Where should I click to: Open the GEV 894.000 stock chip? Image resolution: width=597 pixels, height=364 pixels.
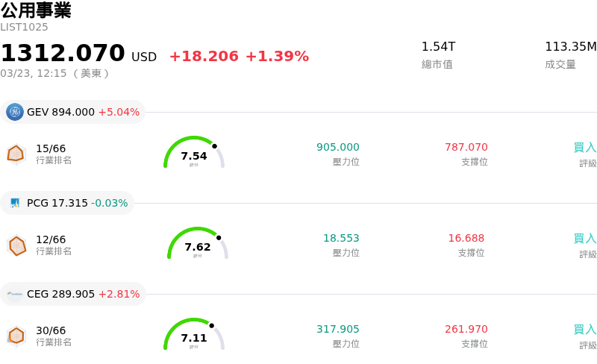[73, 112]
